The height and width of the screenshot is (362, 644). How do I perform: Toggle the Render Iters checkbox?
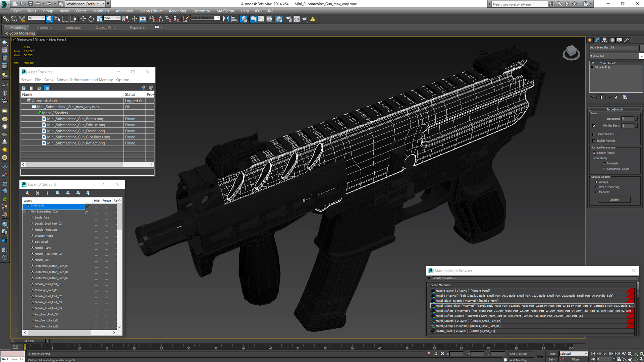594,126
